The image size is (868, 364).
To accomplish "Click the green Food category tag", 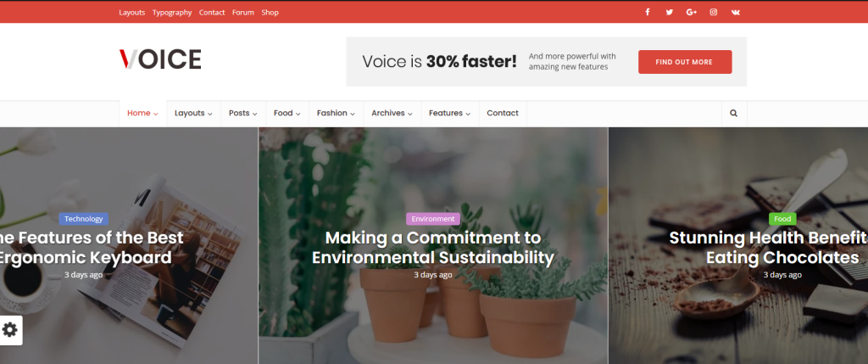I will (782, 219).
